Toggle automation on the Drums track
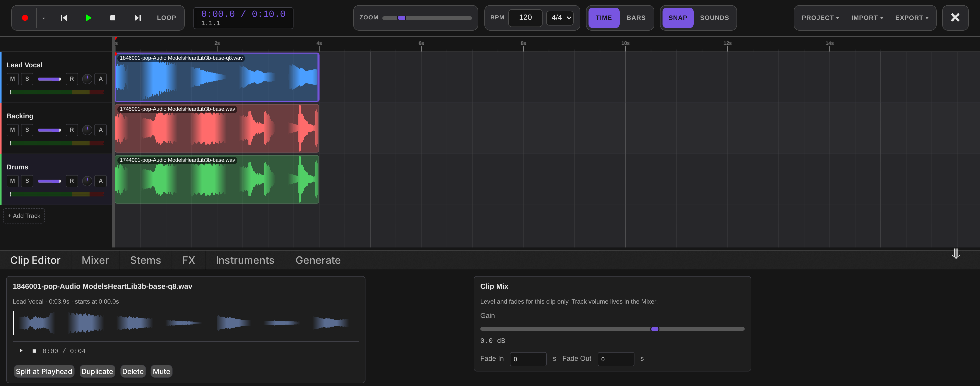The image size is (980, 386). pos(101,181)
